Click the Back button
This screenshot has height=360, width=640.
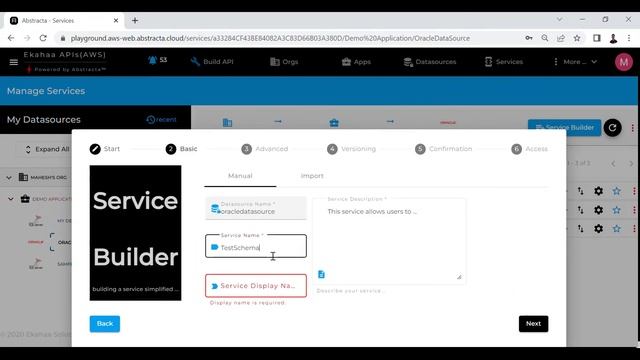point(105,324)
